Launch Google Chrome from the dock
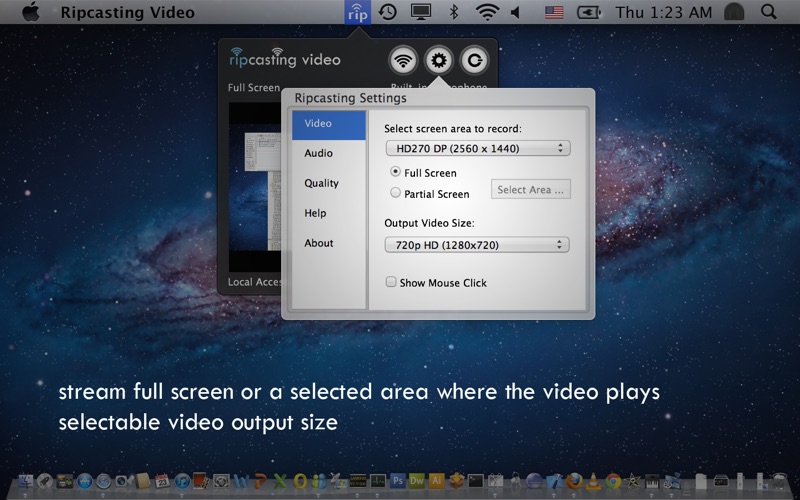 613,481
